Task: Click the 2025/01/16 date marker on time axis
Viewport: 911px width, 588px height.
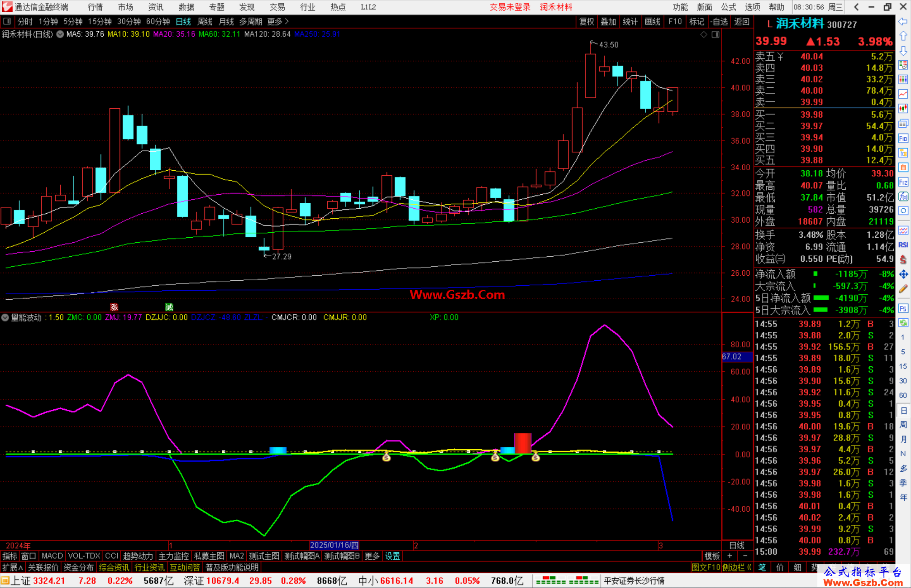Action: (x=334, y=545)
